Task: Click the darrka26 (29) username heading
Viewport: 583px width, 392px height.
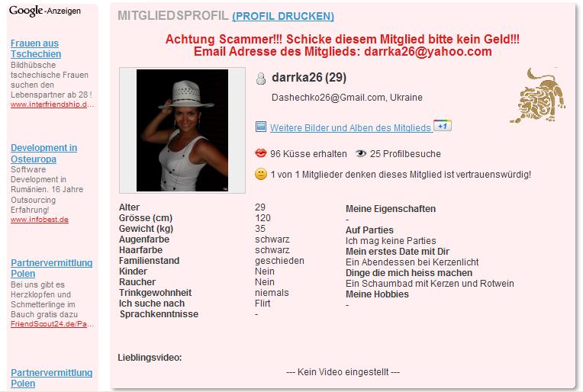Action: (309, 77)
